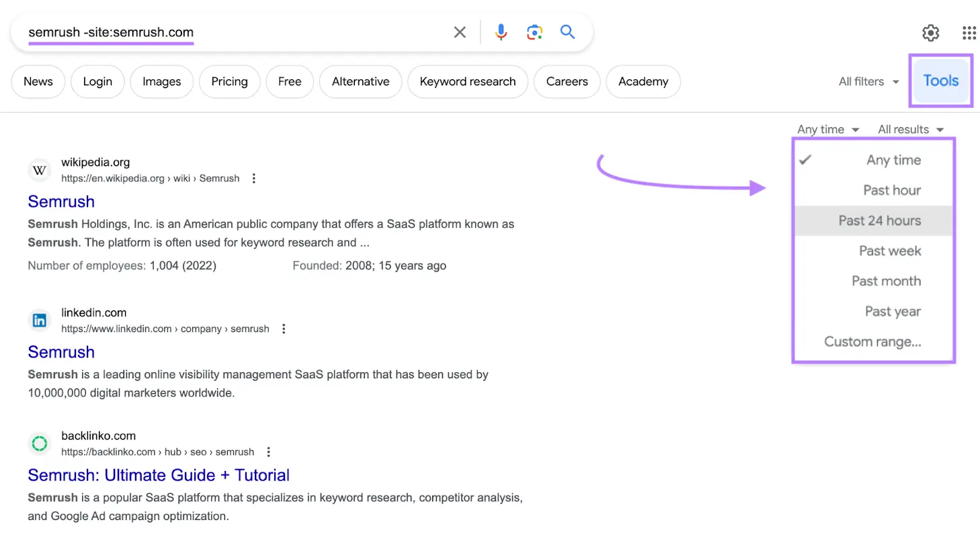Viewport: 980px width, 549px height.
Task: Select the Past 24 hours time filter
Action: [881, 220]
